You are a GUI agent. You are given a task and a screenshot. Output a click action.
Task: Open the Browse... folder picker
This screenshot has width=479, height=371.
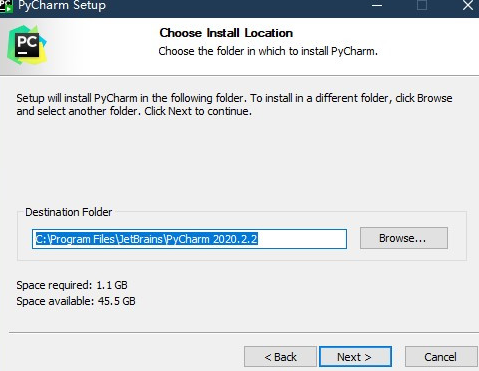coord(404,238)
